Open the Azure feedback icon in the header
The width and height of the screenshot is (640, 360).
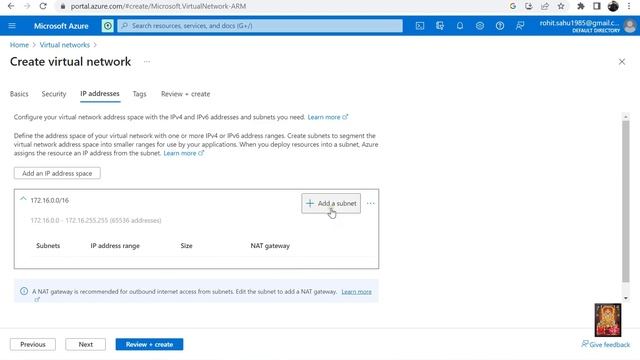click(x=520, y=26)
